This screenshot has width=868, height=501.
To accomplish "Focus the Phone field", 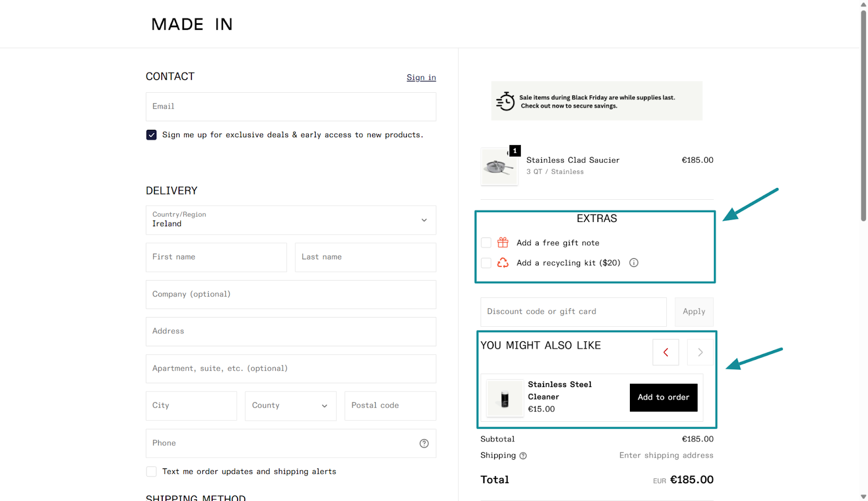I will pos(291,443).
